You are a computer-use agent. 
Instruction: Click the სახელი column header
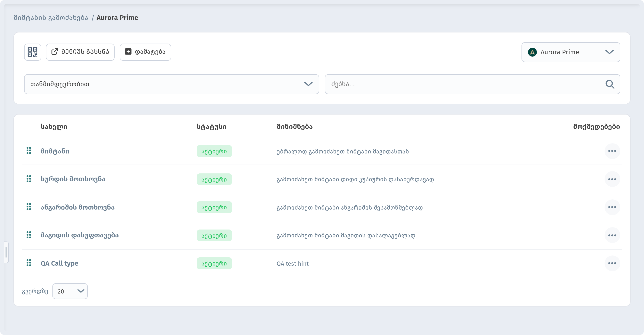pos(54,127)
